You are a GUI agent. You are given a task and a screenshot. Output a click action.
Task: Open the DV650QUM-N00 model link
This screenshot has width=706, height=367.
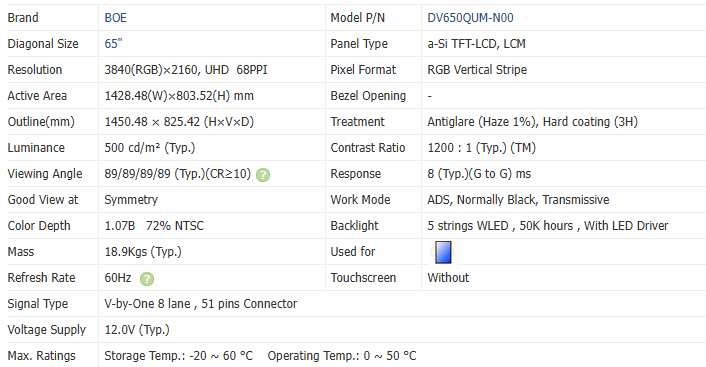(471, 18)
